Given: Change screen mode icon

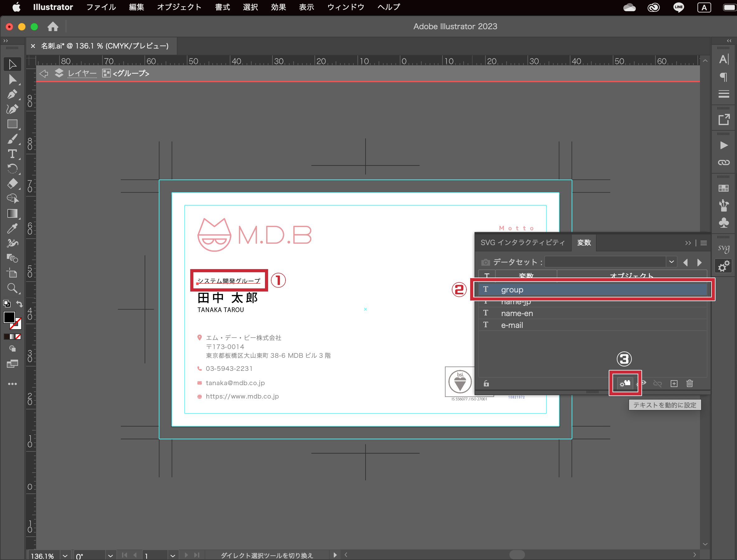Looking at the screenshot, I should point(12,363).
